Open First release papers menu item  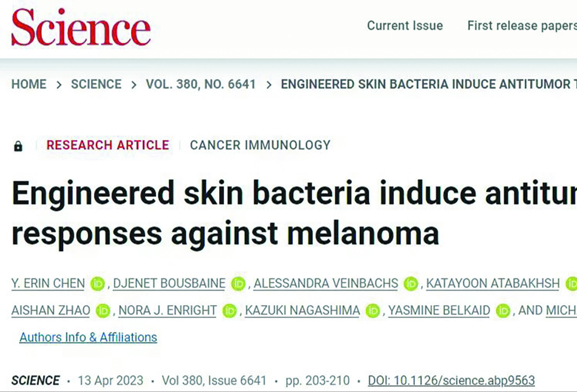522,26
